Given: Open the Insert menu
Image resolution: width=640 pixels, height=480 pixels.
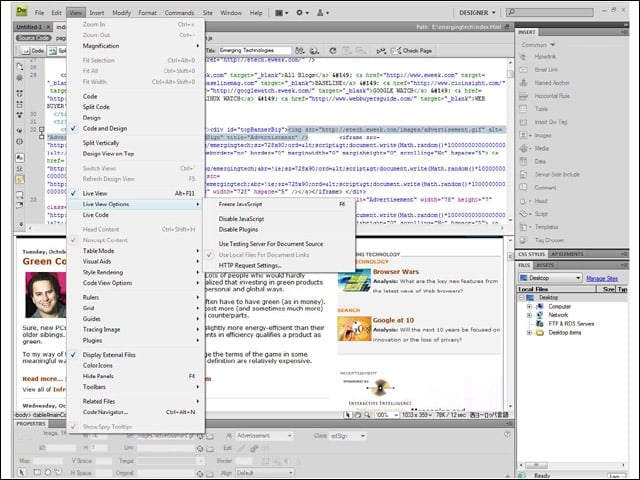Looking at the screenshot, I should tap(97, 13).
